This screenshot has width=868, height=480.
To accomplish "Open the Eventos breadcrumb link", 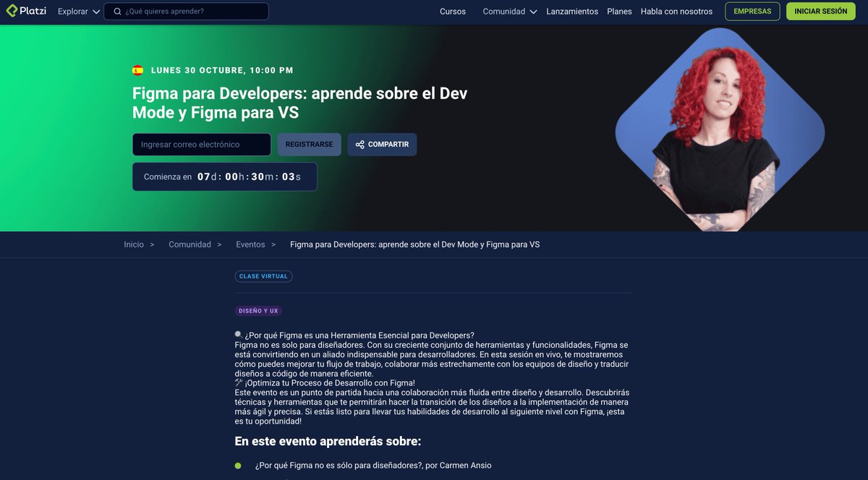I will (x=250, y=244).
